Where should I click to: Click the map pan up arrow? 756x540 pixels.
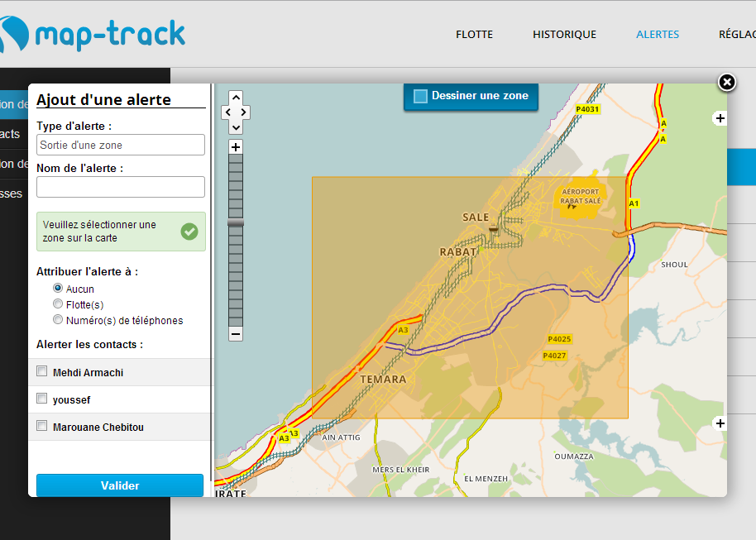pos(236,98)
